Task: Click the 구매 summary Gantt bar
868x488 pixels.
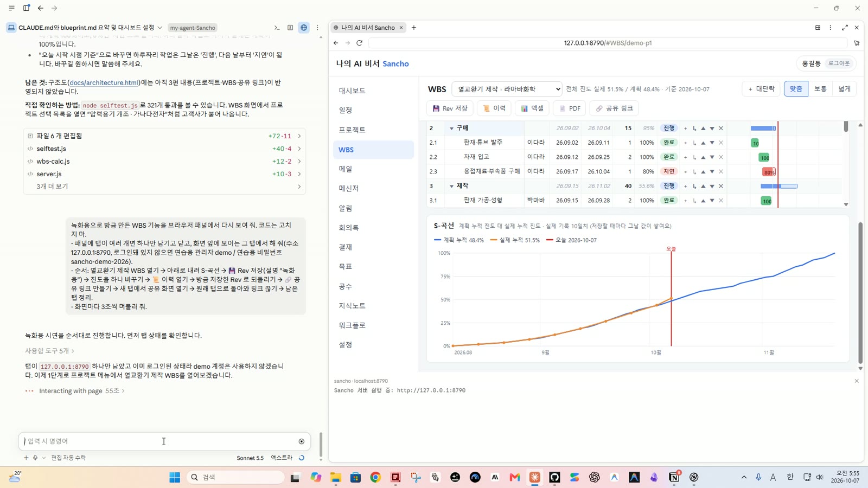Action: 763,129
